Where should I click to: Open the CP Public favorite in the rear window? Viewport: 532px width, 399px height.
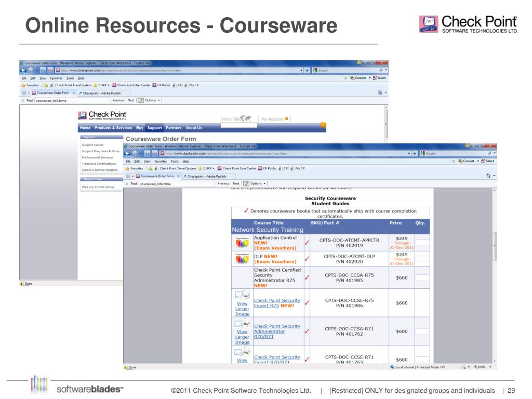(162, 85)
